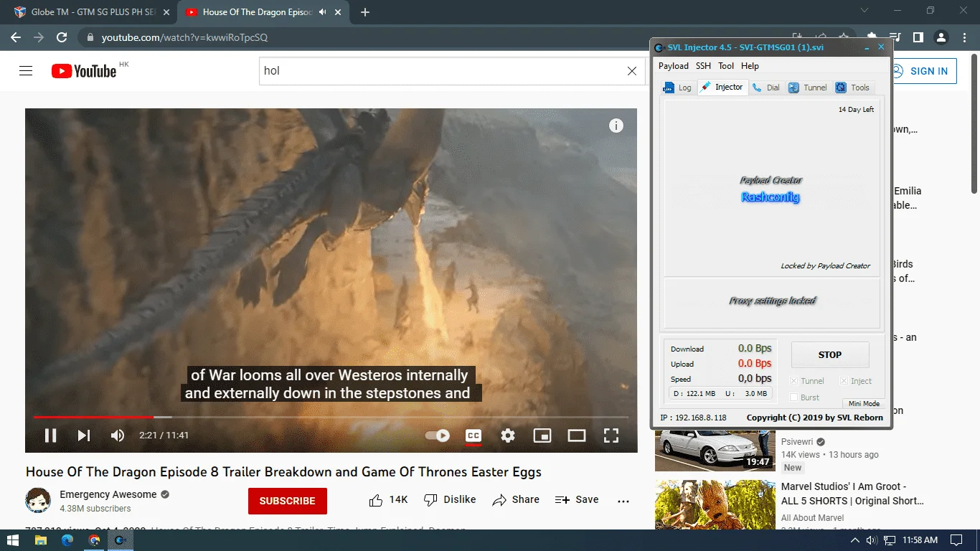Click the YouTube page vertical scrollbar
Screen dimensions: 980x551
[x=974, y=122]
